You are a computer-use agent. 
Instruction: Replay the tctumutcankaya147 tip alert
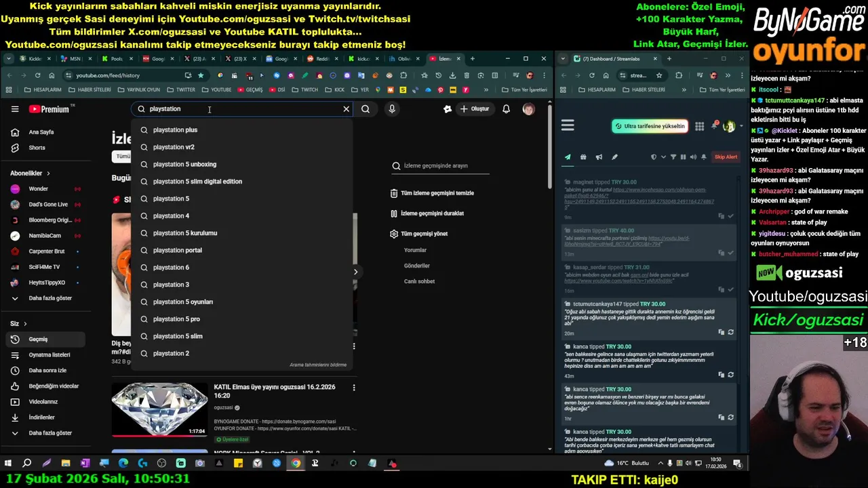tap(730, 332)
